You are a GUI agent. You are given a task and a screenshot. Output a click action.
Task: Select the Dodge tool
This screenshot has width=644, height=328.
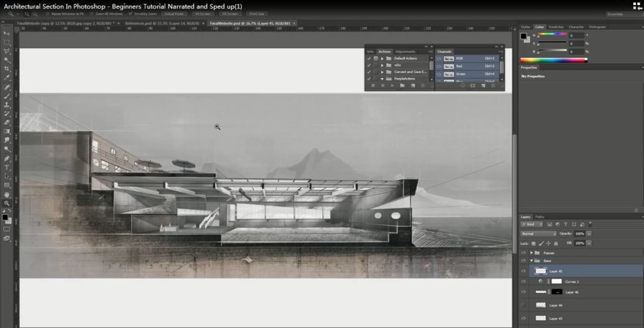(6, 149)
